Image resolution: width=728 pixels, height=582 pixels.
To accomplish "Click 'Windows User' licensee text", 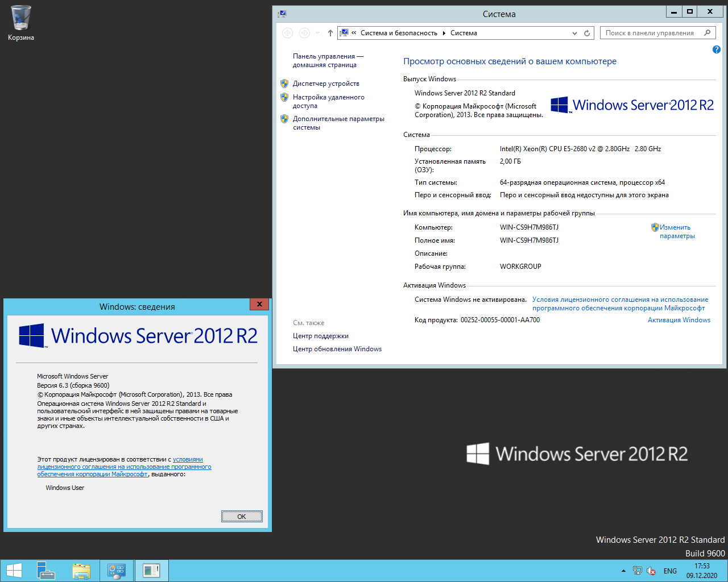I will 65,488.
